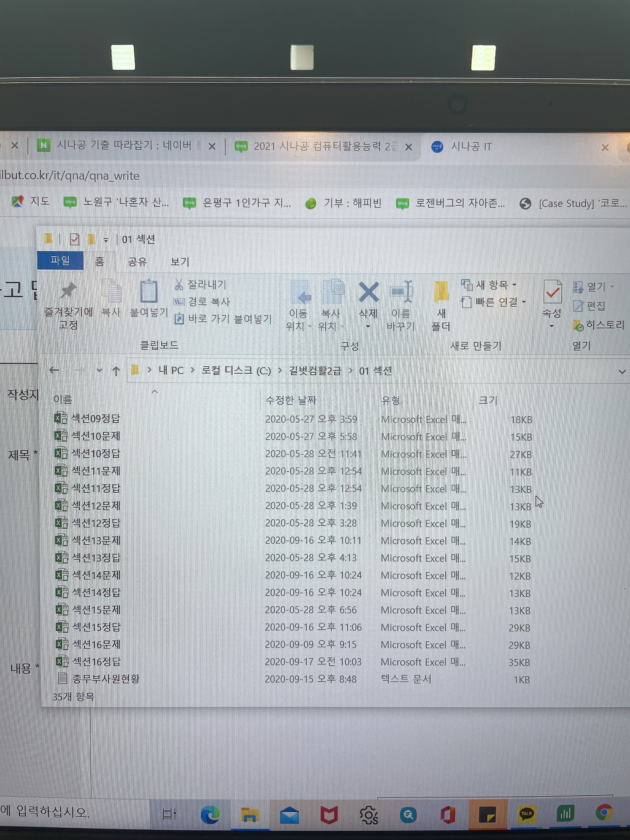Click 바로 가기 붙여넣기 paste shortcut
The height and width of the screenshot is (840, 630).
(x=223, y=318)
